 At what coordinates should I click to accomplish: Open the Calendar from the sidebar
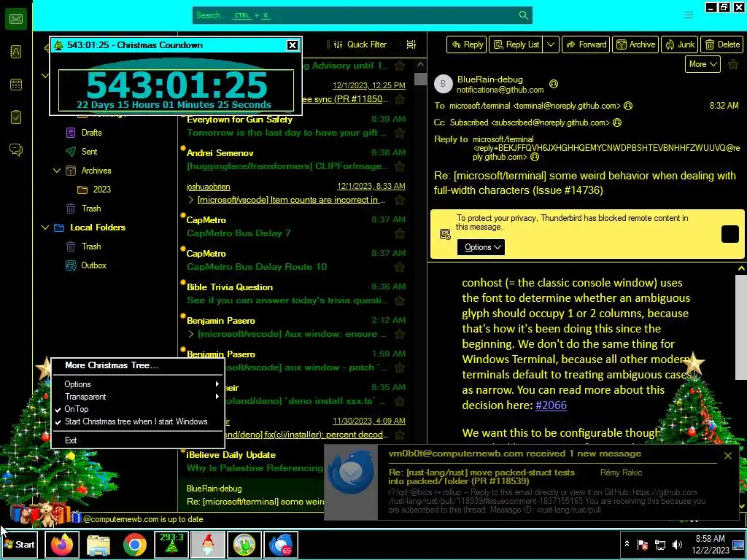pos(16,85)
